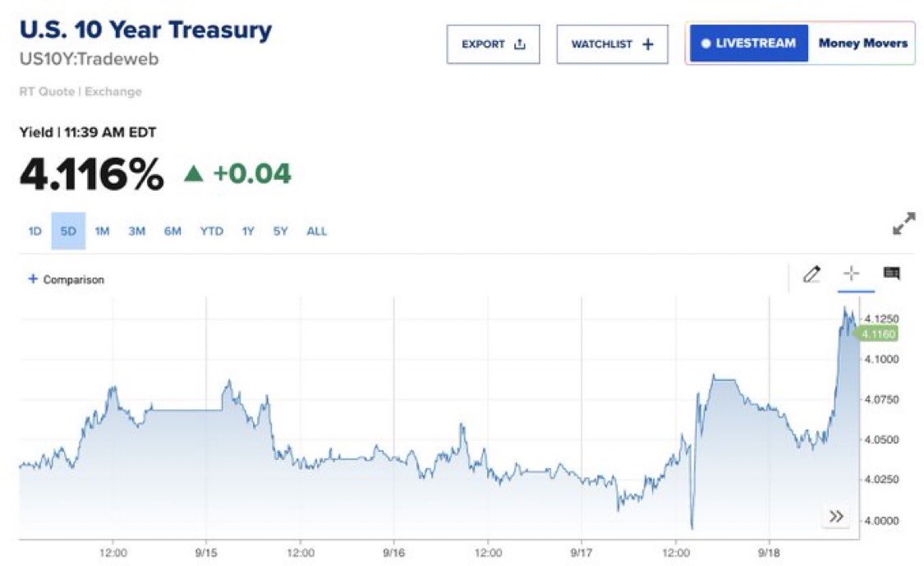Add to Watchlist
This screenshot has height=566, width=924.
coord(612,44)
